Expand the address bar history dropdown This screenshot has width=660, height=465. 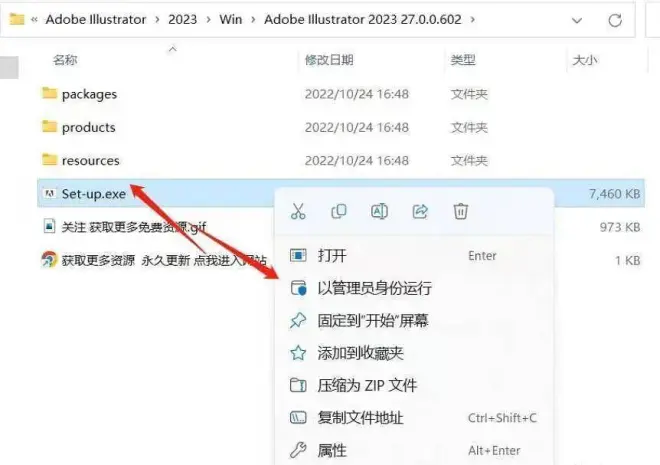pos(577,20)
